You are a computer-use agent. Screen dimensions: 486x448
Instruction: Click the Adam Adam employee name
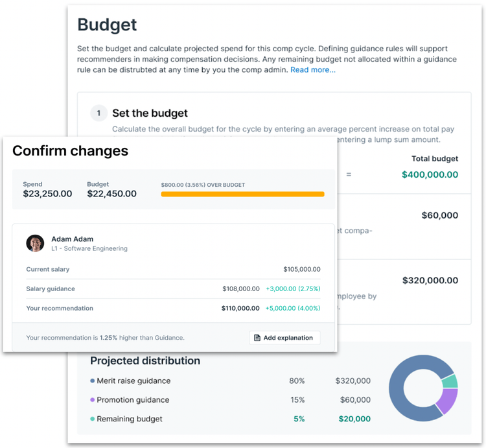(72, 239)
